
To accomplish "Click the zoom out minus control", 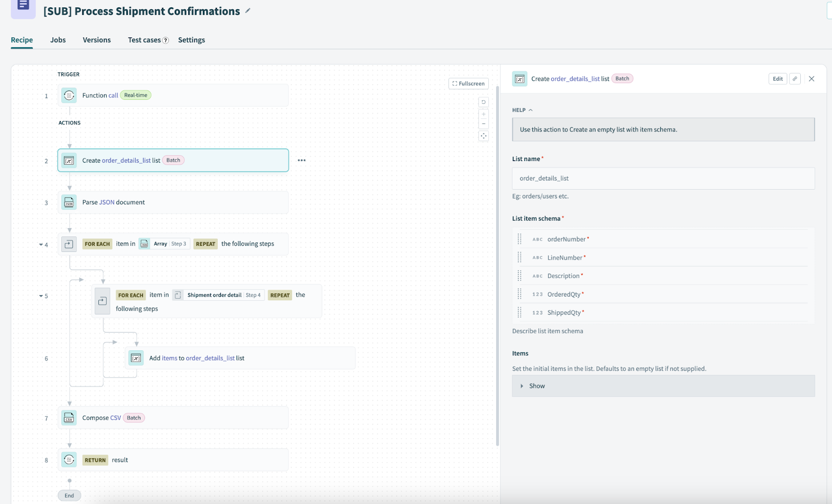I will point(484,124).
